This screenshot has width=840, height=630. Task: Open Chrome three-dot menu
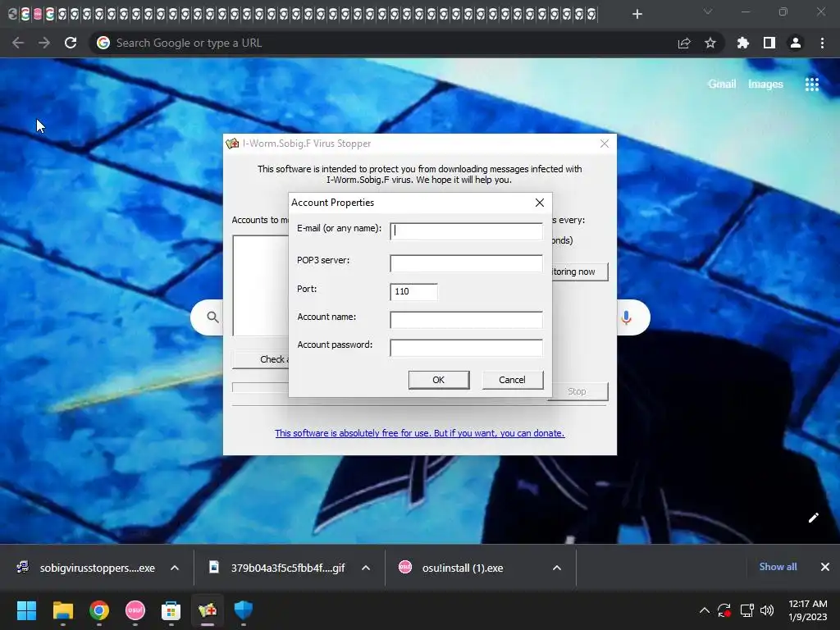pos(822,43)
